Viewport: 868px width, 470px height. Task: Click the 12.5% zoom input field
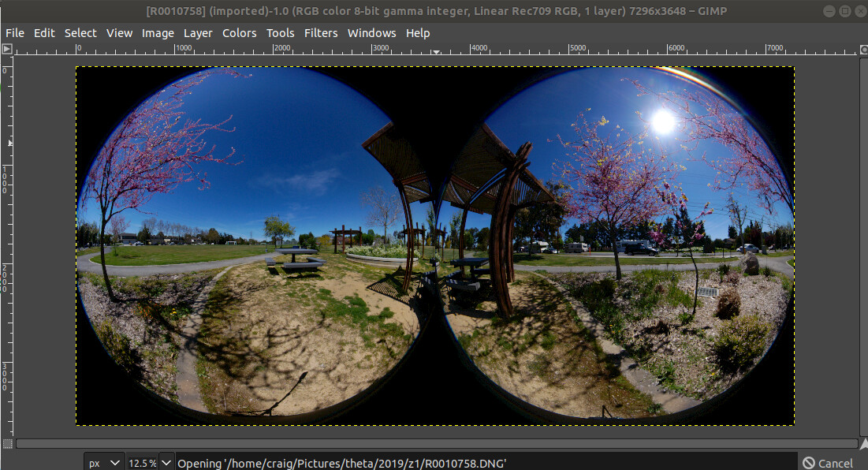pos(143,463)
